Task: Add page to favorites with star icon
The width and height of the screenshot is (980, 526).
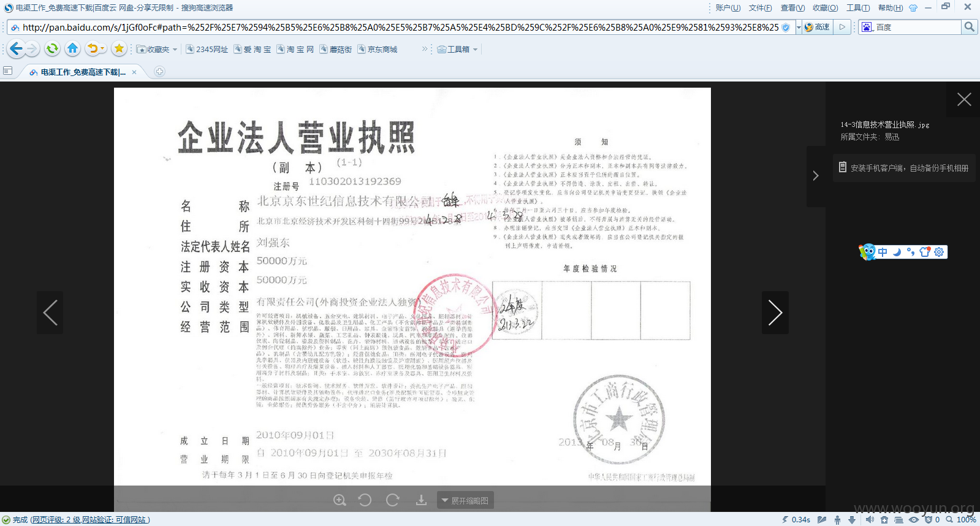Action: pos(119,48)
